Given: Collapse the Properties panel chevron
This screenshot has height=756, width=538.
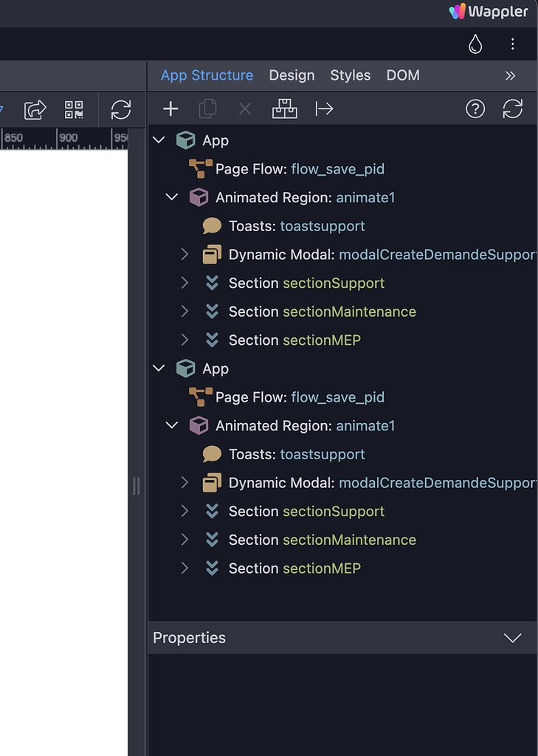Looking at the screenshot, I should coord(513,638).
